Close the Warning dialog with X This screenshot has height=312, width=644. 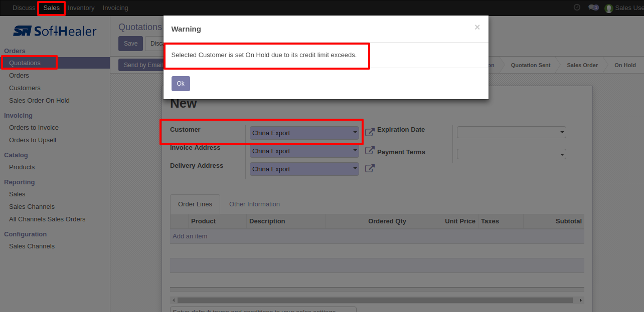point(477,28)
